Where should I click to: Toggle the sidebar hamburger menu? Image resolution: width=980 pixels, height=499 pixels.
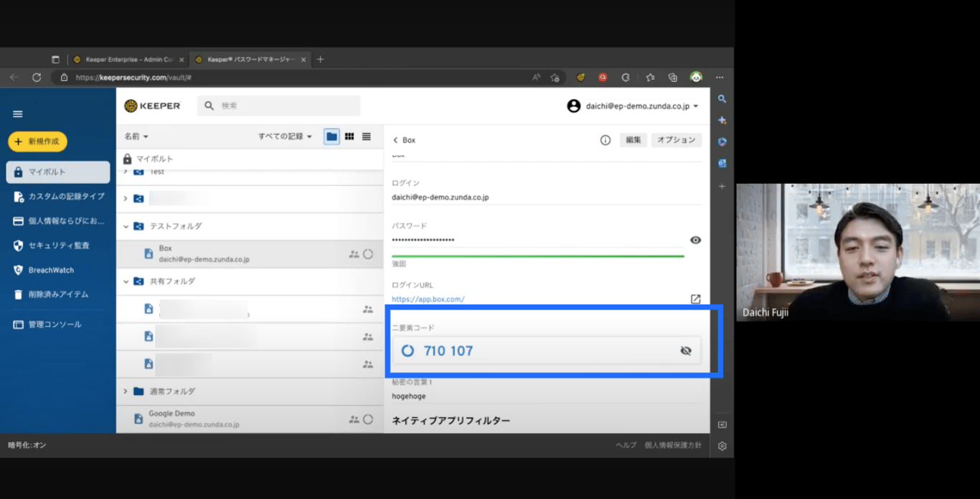(17, 113)
